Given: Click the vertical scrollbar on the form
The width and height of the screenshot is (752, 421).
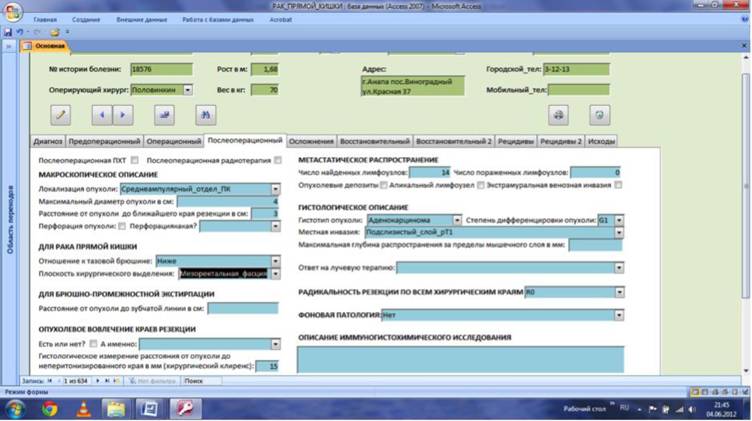Looking at the screenshot, I should coord(745,187).
